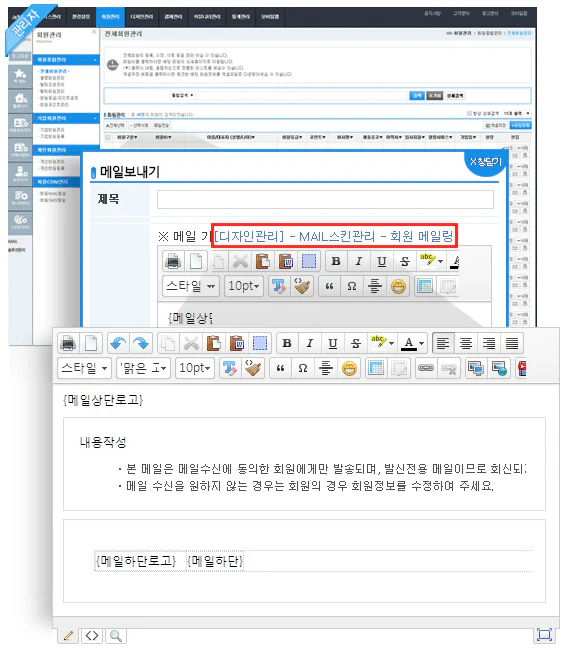Click the Paste clipboard icon in the enlarged editor toolbar

(214, 343)
